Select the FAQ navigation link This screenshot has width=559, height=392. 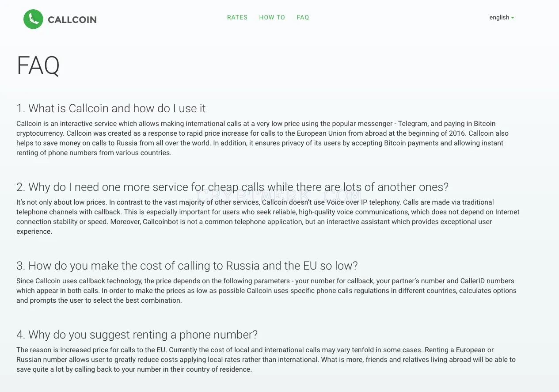[x=303, y=17]
